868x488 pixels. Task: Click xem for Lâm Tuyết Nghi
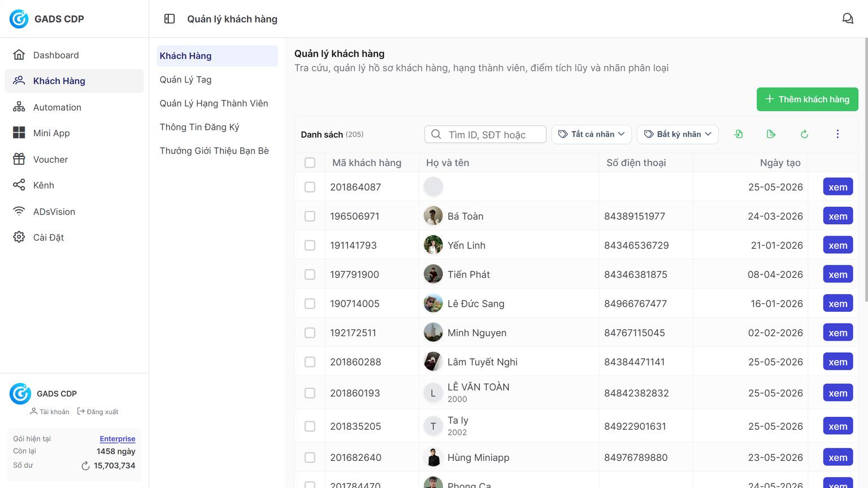pyautogui.click(x=837, y=362)
